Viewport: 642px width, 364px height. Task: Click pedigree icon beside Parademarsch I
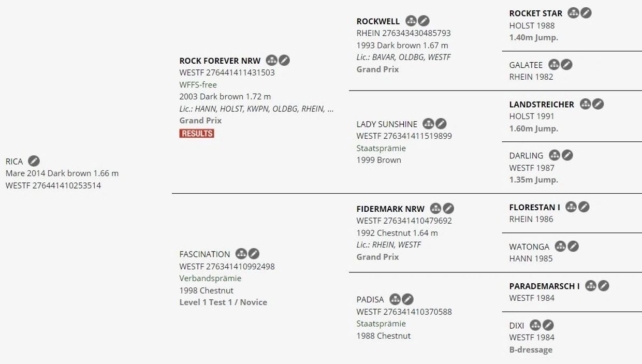tap(591, 286)
